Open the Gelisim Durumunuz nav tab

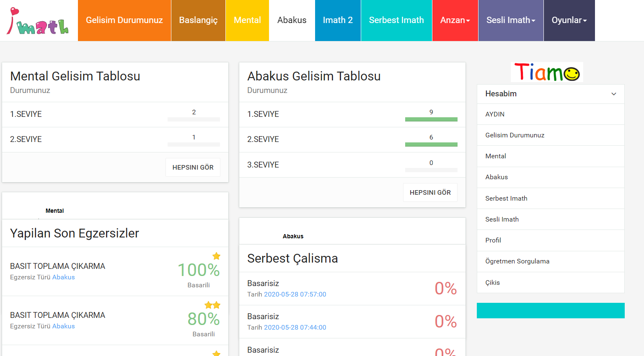(x=124, y=20)
